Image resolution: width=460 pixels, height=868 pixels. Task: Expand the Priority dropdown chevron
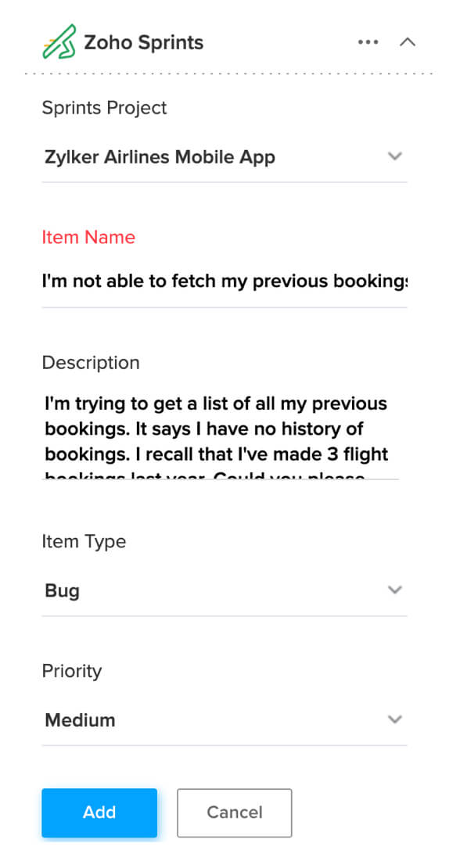point(395,719)
